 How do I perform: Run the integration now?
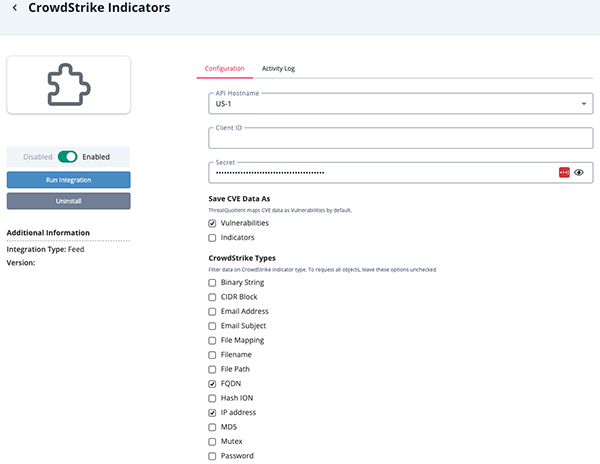[68, 180]
